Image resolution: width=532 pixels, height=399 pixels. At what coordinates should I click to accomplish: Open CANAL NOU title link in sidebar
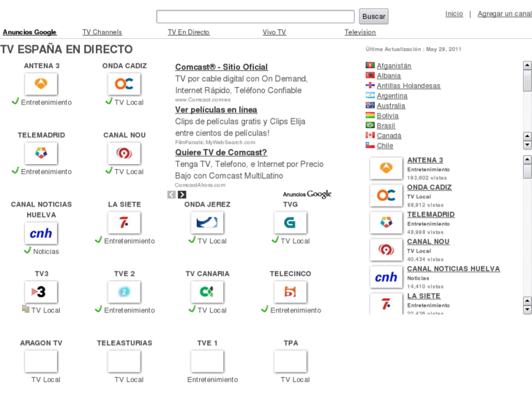pyautogui.click(x=428, y=242)
